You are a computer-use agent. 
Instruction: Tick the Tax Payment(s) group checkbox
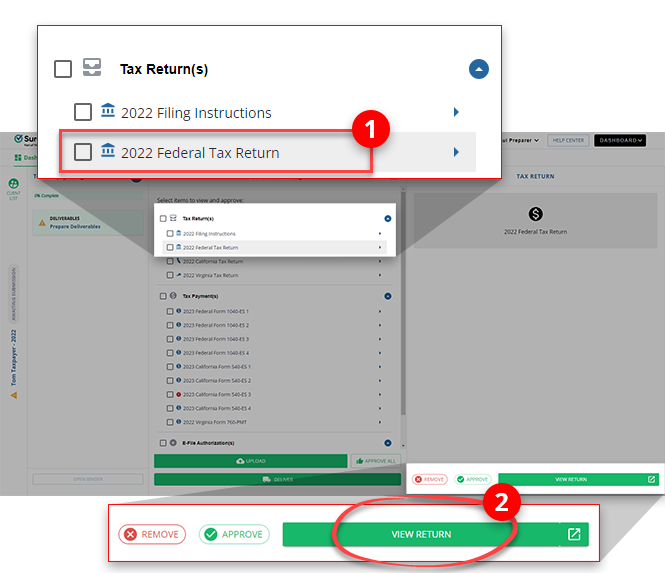(x=162, y=296)
